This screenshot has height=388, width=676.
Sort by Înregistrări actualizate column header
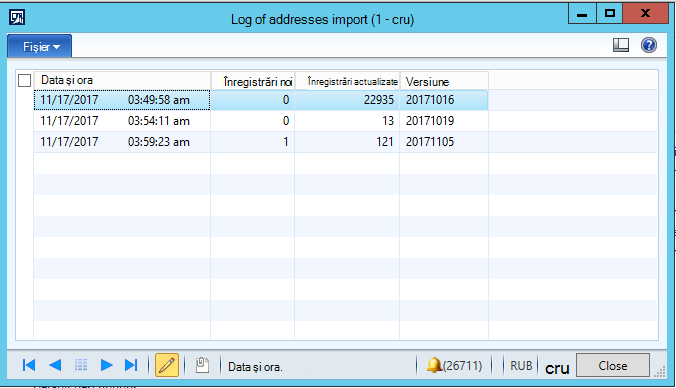[x=347, y=80]
